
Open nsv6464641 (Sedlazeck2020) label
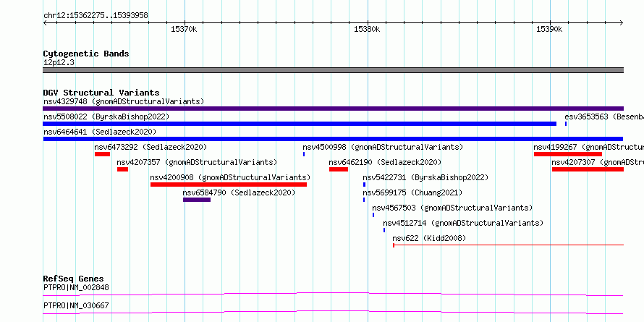pos(100,132)
